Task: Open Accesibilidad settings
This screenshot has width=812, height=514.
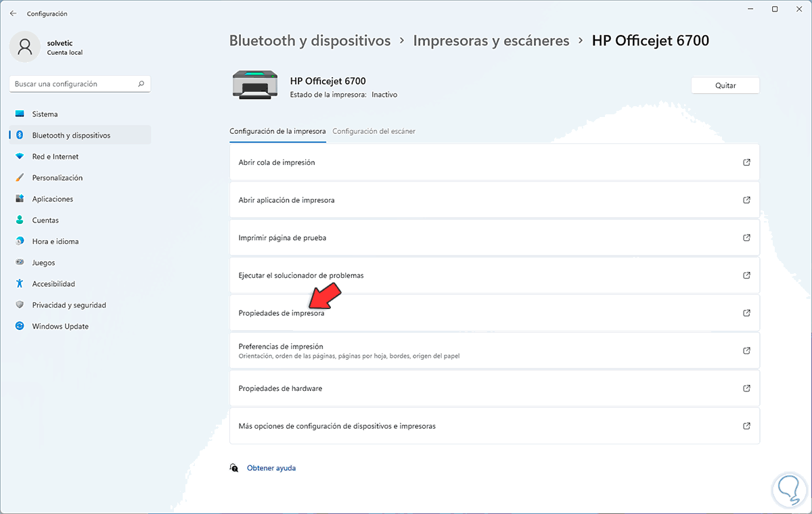Action: click(x=80, y=284)
